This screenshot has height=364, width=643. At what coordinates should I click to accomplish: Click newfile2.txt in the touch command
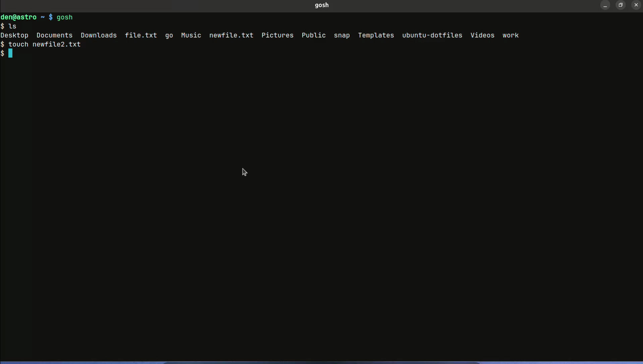[x=57, y=44]
